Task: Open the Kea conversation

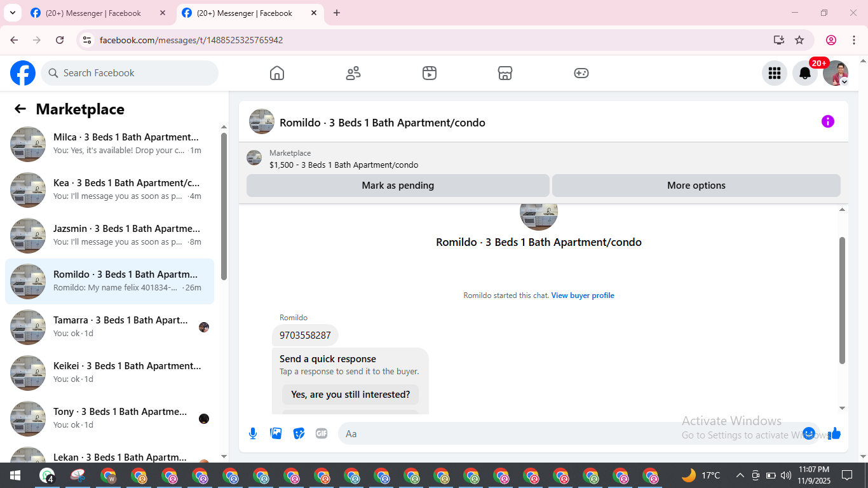Action: tap(109, 190)
